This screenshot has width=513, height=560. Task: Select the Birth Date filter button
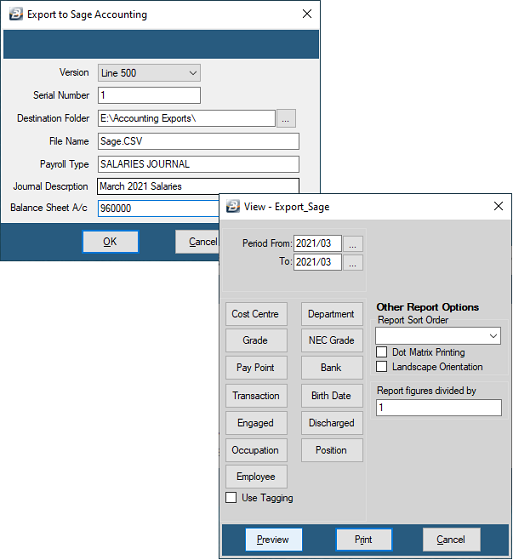coord(332,396)
